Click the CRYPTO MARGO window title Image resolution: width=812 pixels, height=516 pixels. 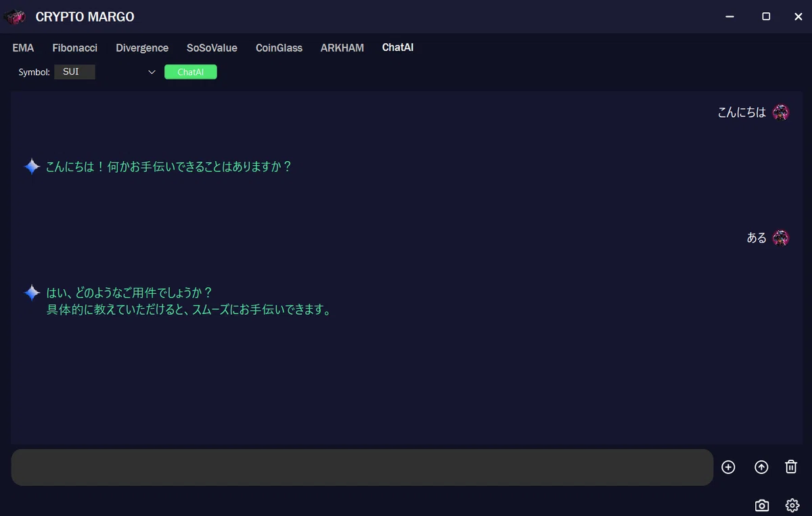(x=85, y=17)
